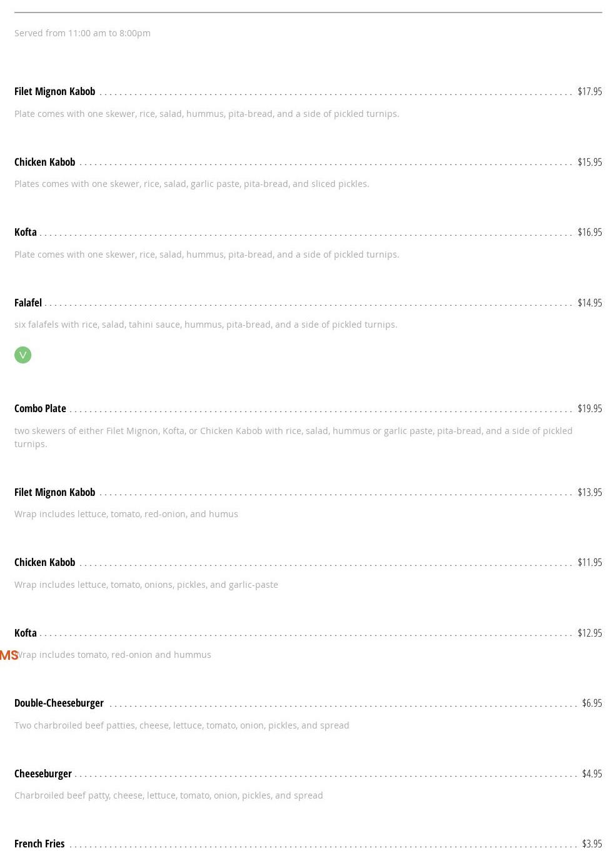Click the Double-Cheeseburger item name

59,703
